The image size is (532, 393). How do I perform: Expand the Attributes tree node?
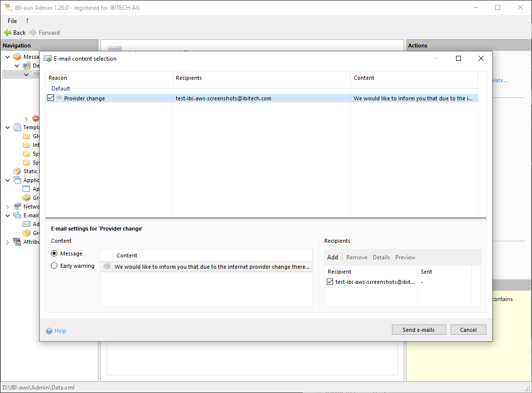8,242
